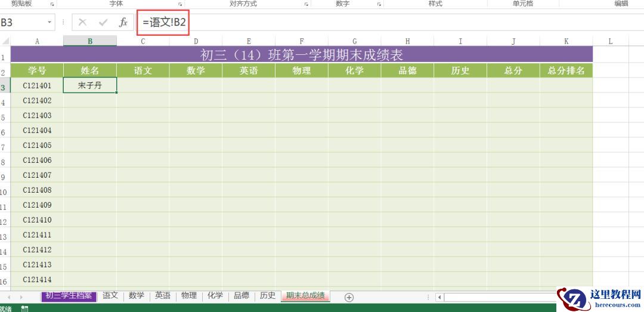Select column A header
Image resolution: width=644 pixels, height=312 pixels.
tap(37, 41)
